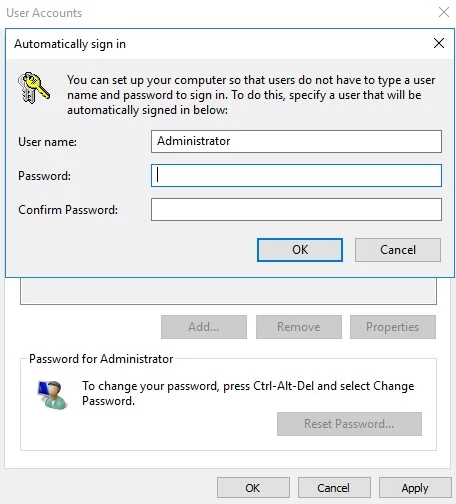Viewport: 456px width, 504px height.
Task: Focus the Password input field
Action: [x=296, y=175]
